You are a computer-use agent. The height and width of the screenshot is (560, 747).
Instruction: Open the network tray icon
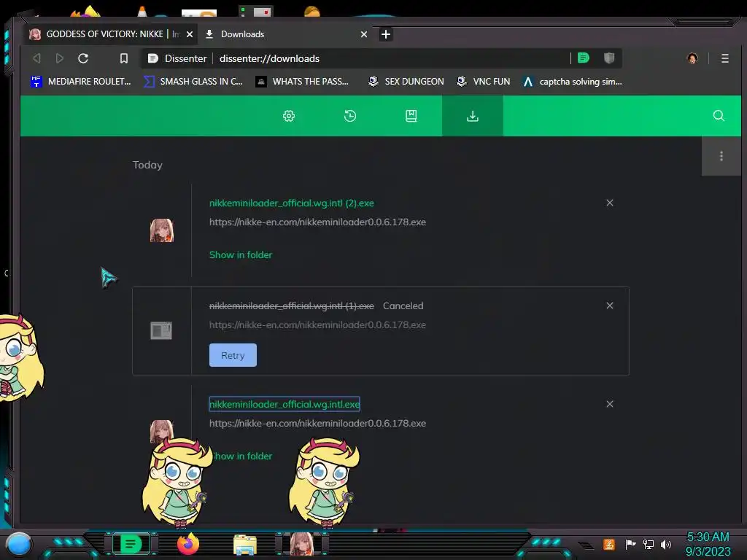click(x=649, y=544)
